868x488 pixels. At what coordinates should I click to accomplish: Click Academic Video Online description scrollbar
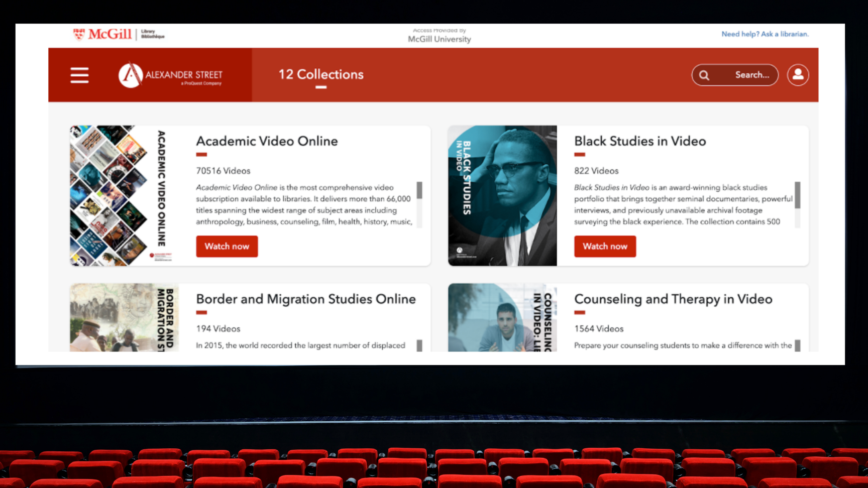419,190
